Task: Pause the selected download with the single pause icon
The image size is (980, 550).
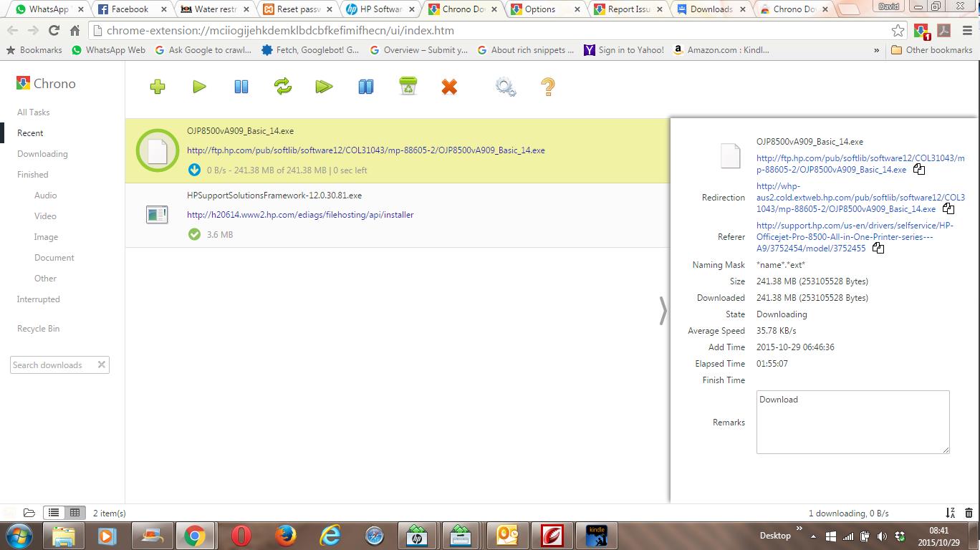Action: (x=241, y=87)
